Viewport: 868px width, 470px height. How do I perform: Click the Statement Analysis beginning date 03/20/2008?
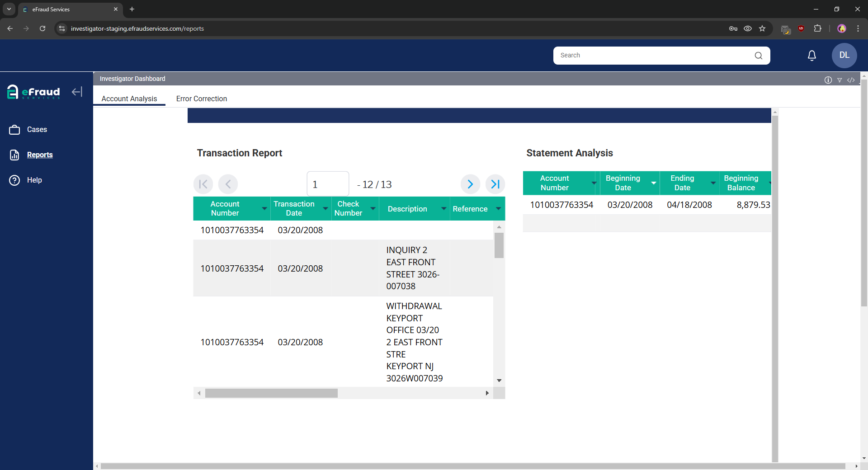pos(630,205)
